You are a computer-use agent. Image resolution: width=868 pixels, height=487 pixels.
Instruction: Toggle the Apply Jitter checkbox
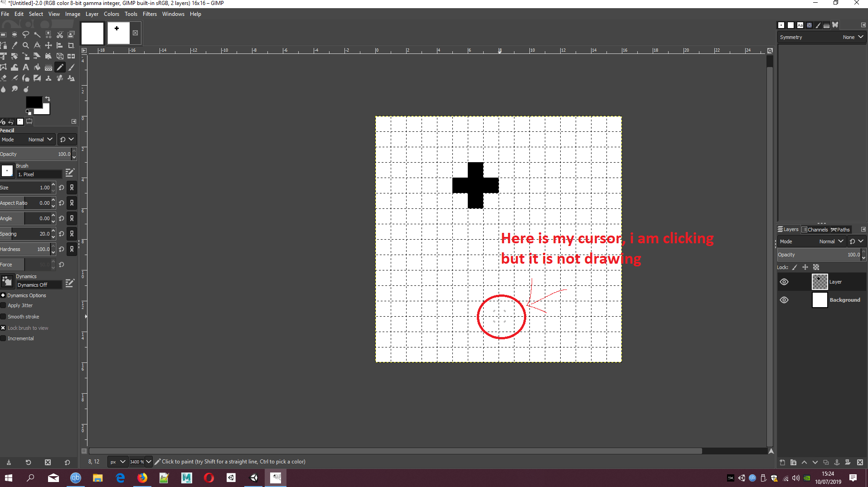[x=3, y=305]
